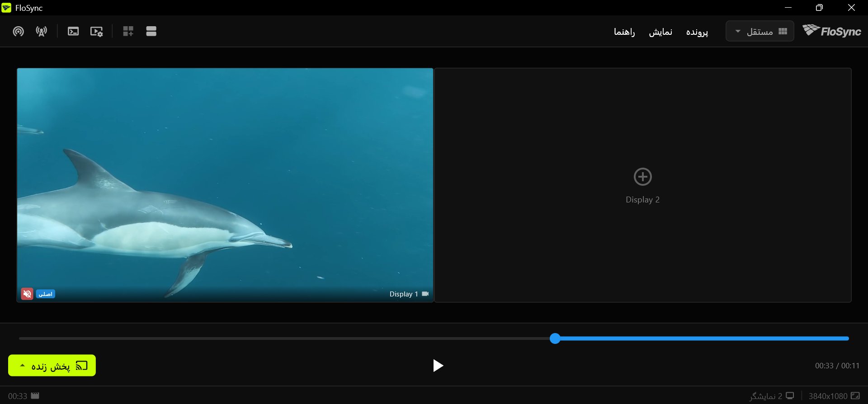The image size is (868, 404).
Task: Click the blue seek slider handle
Action: tap(555, 338)
